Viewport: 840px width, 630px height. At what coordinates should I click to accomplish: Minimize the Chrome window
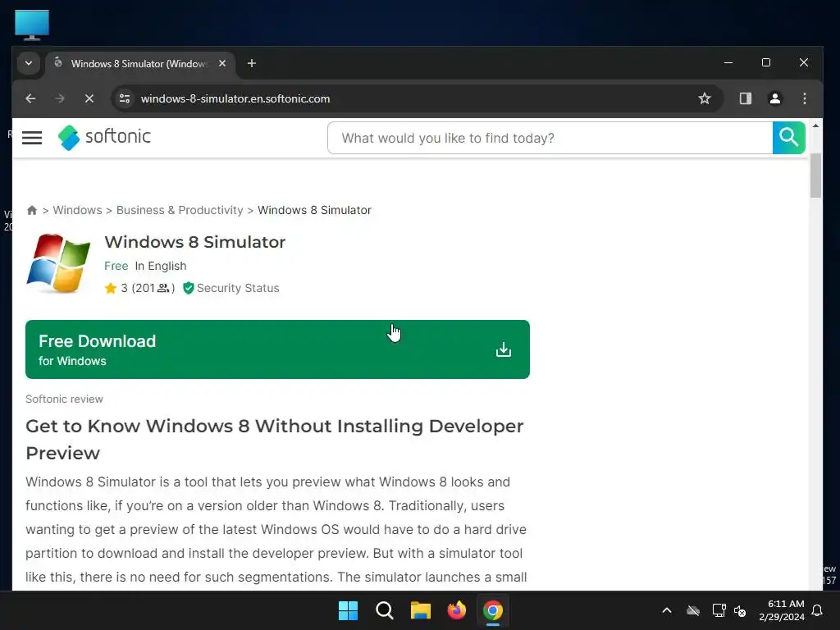[728, 62]
